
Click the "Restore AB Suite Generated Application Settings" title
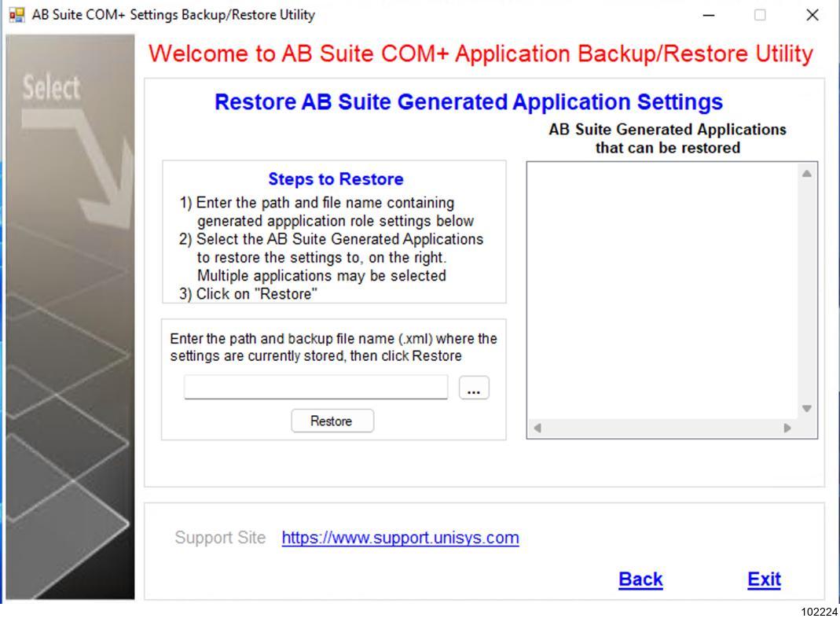coord(468,102)
